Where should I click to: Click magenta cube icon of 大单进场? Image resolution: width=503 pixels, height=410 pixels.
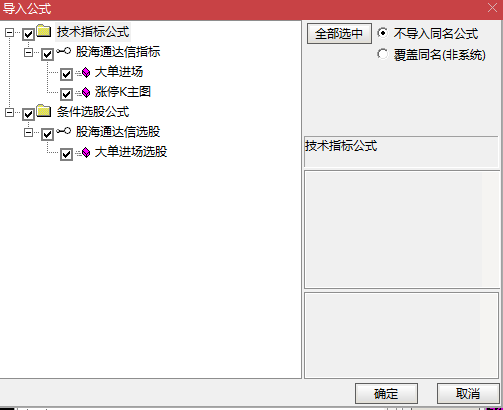tap(85, 72)
